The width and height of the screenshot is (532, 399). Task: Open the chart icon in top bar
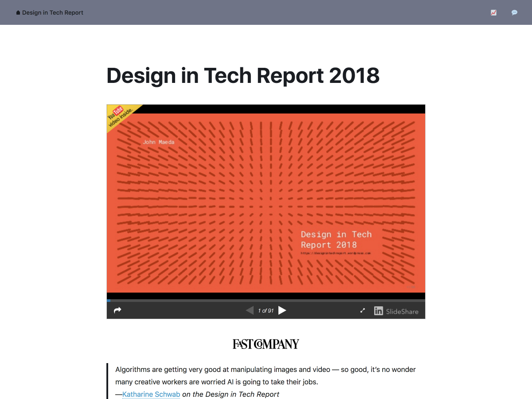[493, 12]
